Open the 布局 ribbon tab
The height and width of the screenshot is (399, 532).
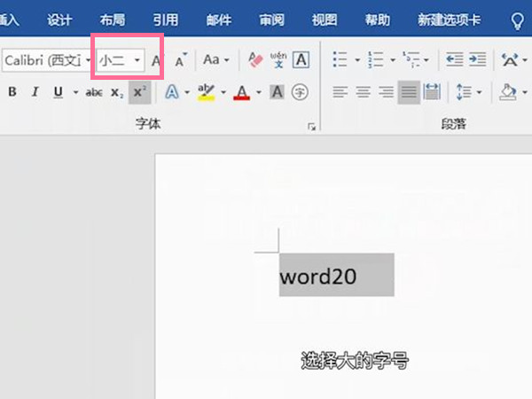pyautogui.click(x=113, y=19)
